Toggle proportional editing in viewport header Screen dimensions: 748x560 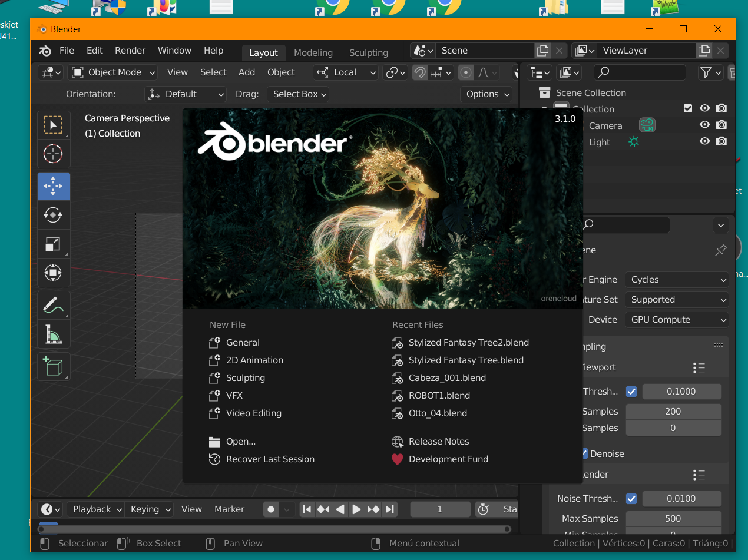point(466,72)
